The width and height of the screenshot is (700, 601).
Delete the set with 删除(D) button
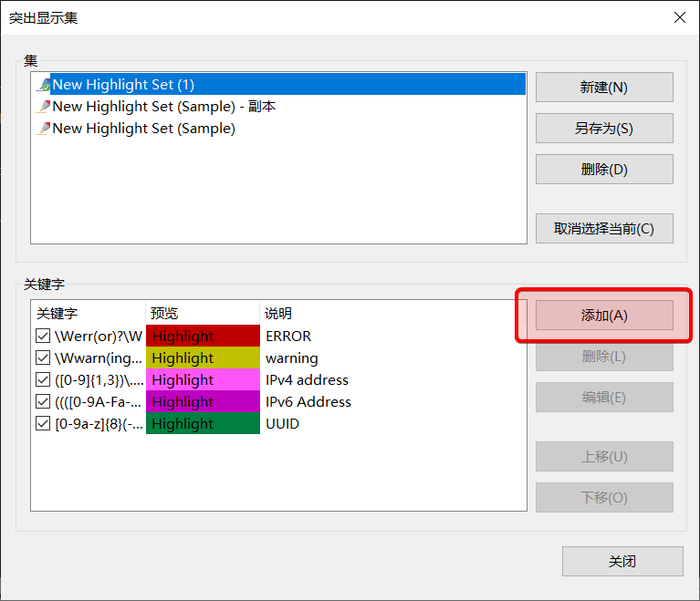(604, 170)
